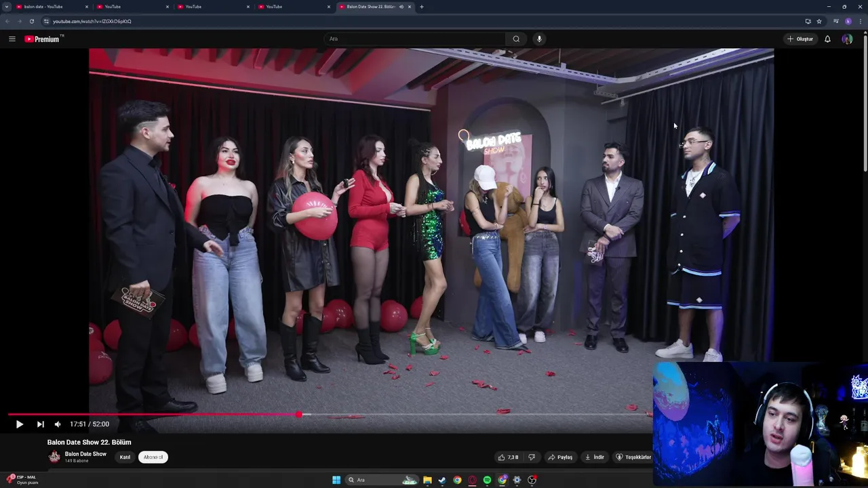This screenshot has height=488, width=868.
Task: Download the video with İndir
Action: (595, 457)
